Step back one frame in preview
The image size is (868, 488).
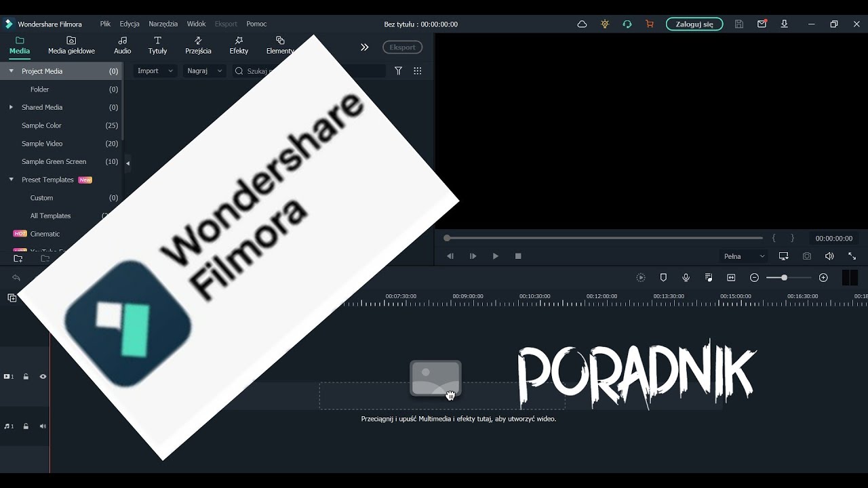point(450,256)
